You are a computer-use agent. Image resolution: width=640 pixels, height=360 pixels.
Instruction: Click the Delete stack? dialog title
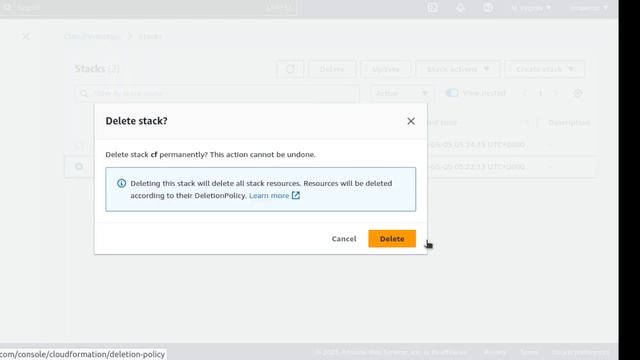(136, 121)
